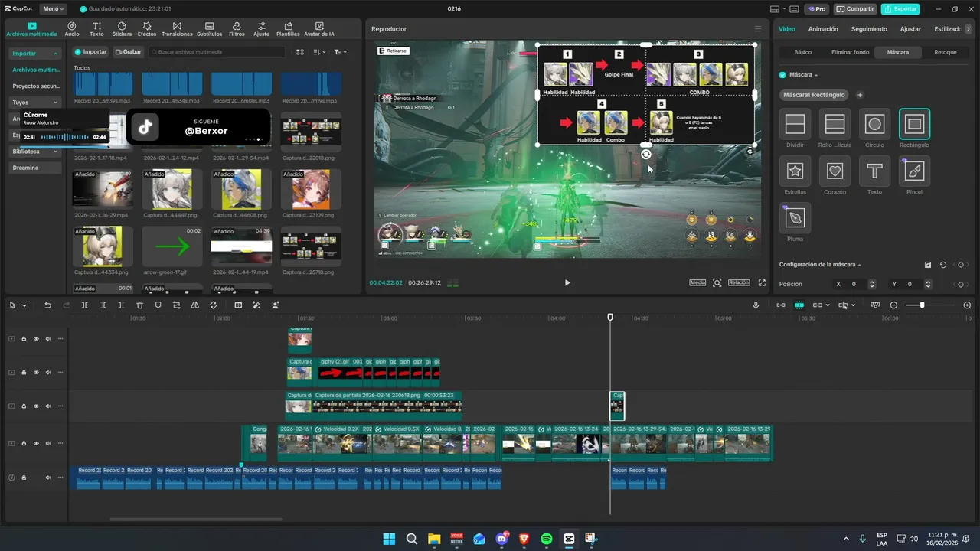Play the preview video
This screenshot has width=980, height=551.
tap(567, 282)
